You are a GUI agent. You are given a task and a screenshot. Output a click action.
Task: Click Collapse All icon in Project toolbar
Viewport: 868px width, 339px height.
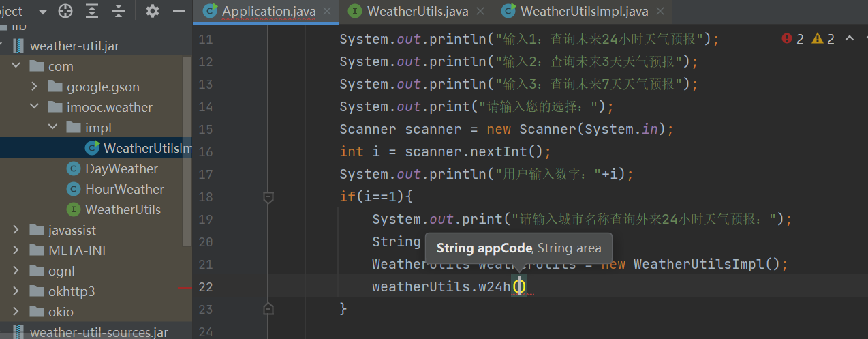(x=119, y=11)
